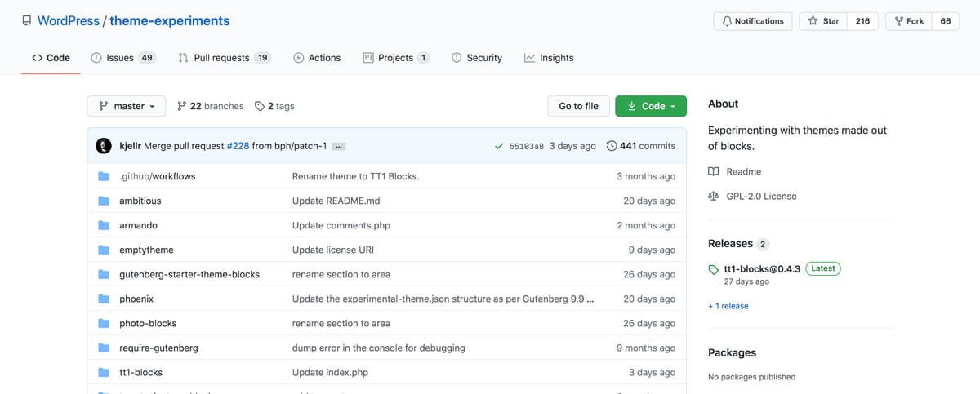
Task: Open the tt1-blocks folder
Action: click(140, 372)
